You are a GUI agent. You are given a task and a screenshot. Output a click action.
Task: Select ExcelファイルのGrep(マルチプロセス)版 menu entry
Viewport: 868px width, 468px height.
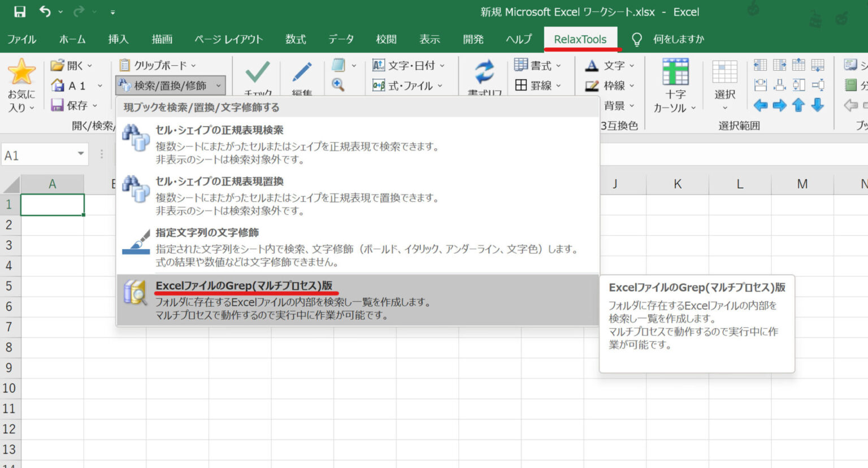point(245,285)
